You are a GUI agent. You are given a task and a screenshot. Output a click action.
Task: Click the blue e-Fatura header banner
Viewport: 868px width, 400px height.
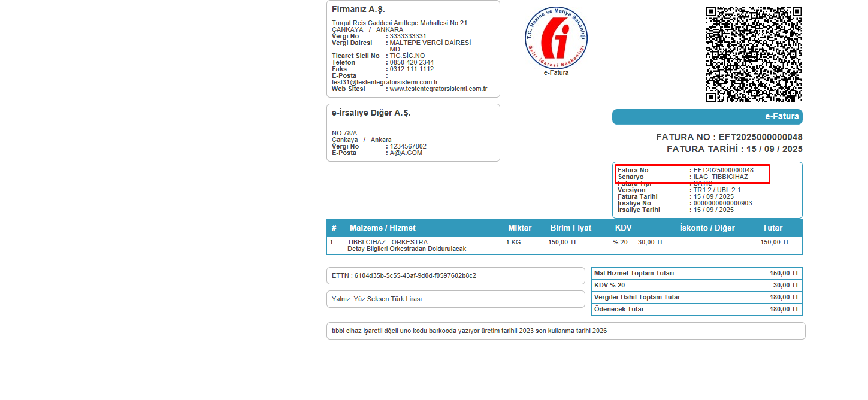tap(707, 117)
